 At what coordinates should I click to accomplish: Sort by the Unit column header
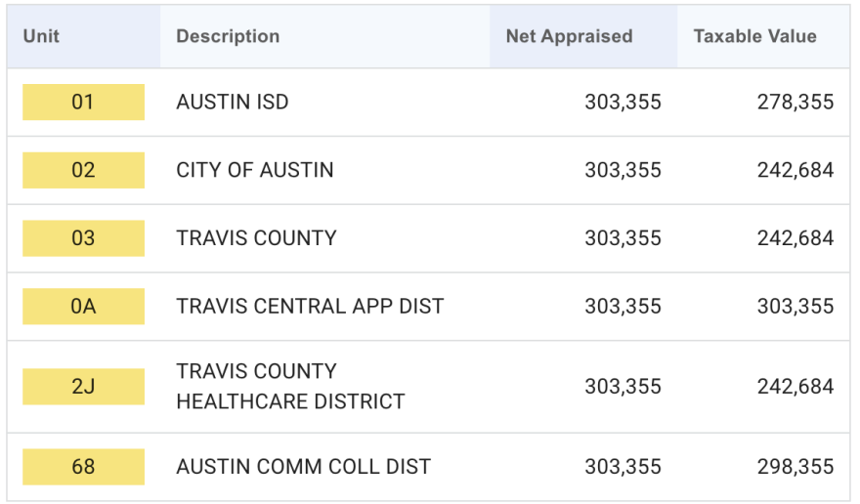pos(41,36)
